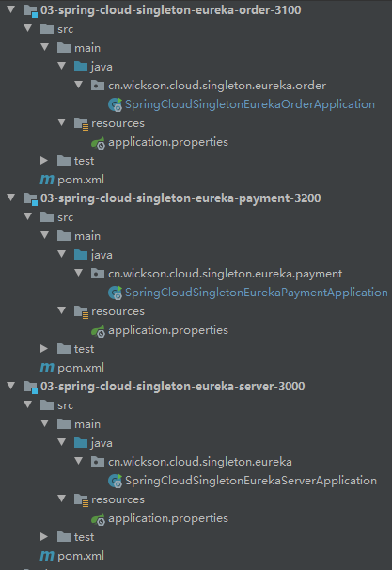
Task: Click Maven icon of order-3100 pom.xml
Action: point(47,180)
